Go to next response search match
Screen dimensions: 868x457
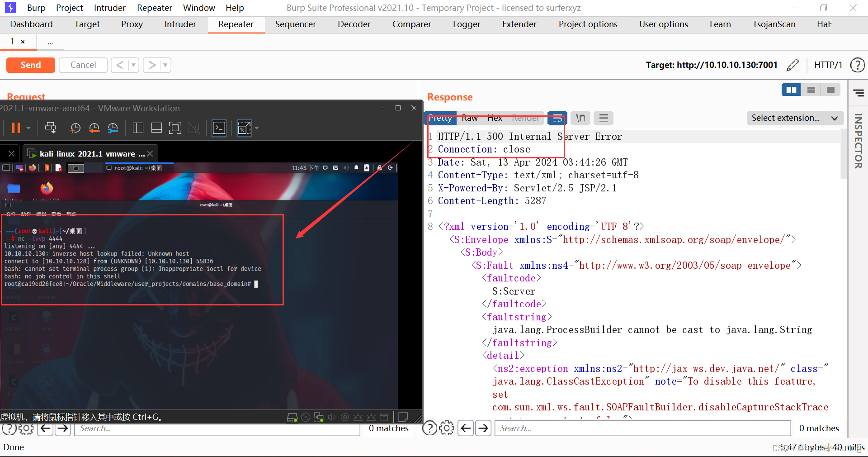click(x=484, y=428)
